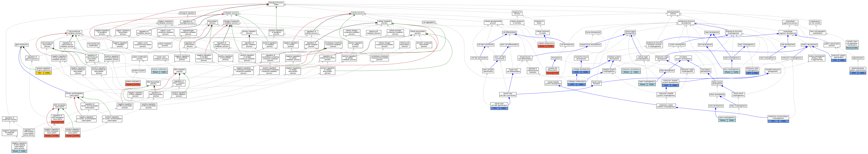868x154 pixels.
Task: Click the developmental process node
Action: coord(673,13)
